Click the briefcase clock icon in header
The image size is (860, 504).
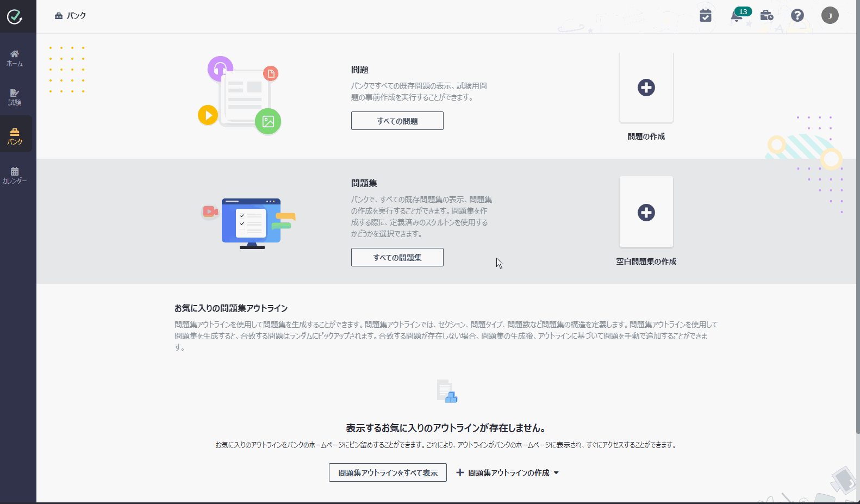point(767,15)
